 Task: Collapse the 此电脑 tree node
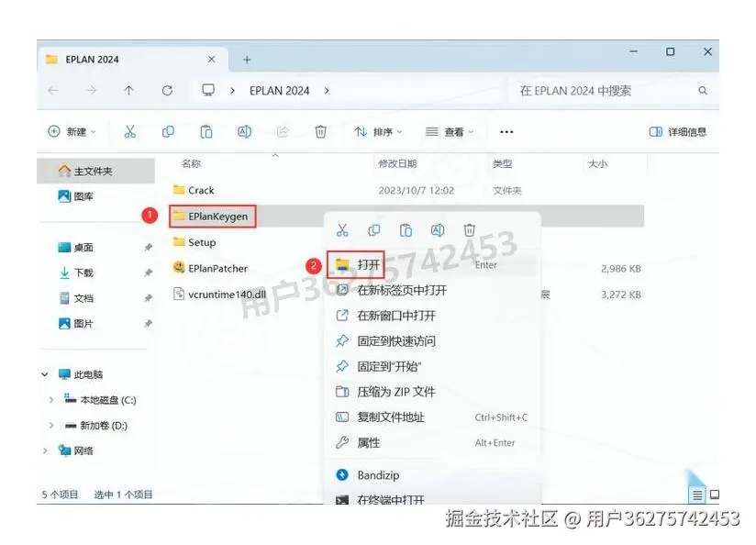45,374
